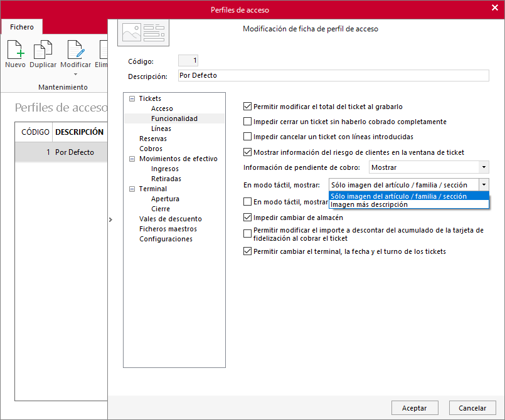Viewport: 505px width, 420px height.
Task: Enable 'Impedir cancelar un ticket con líneas'
Action: (247, 137)
